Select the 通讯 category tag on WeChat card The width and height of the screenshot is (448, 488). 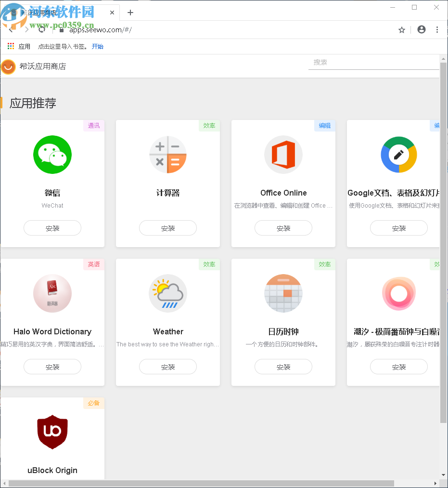pos(93,126)
